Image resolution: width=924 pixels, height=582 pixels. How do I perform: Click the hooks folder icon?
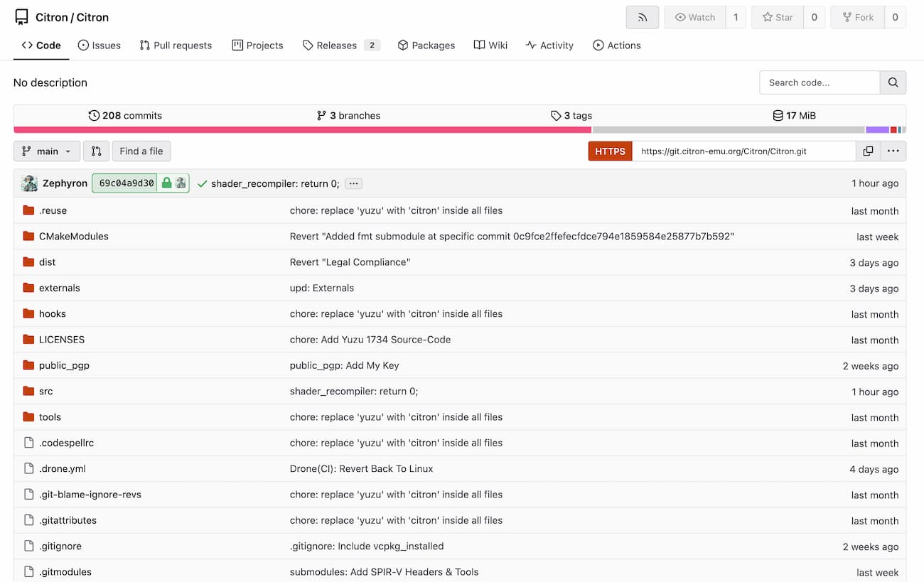[x=28, y=313]
